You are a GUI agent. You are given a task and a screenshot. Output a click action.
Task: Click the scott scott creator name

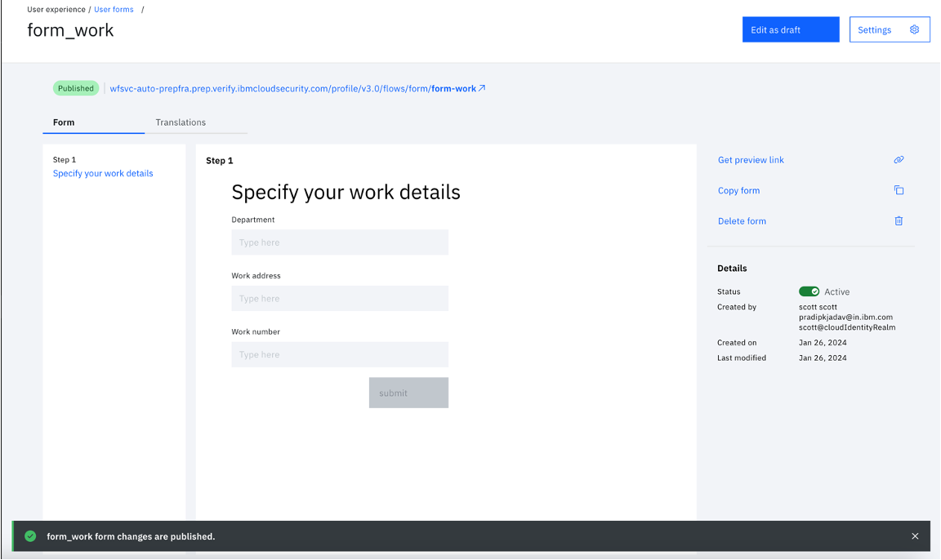[818, 307]
